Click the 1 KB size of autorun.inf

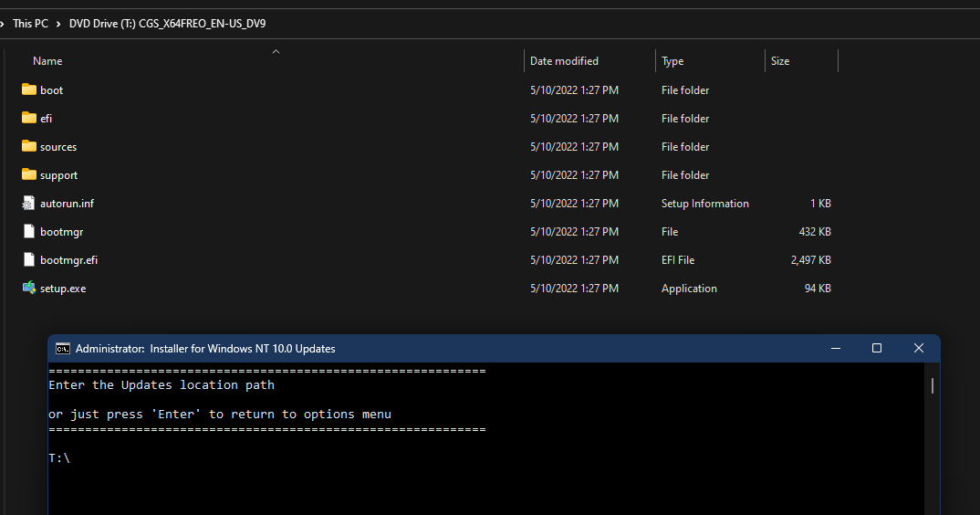coord(820,204)
